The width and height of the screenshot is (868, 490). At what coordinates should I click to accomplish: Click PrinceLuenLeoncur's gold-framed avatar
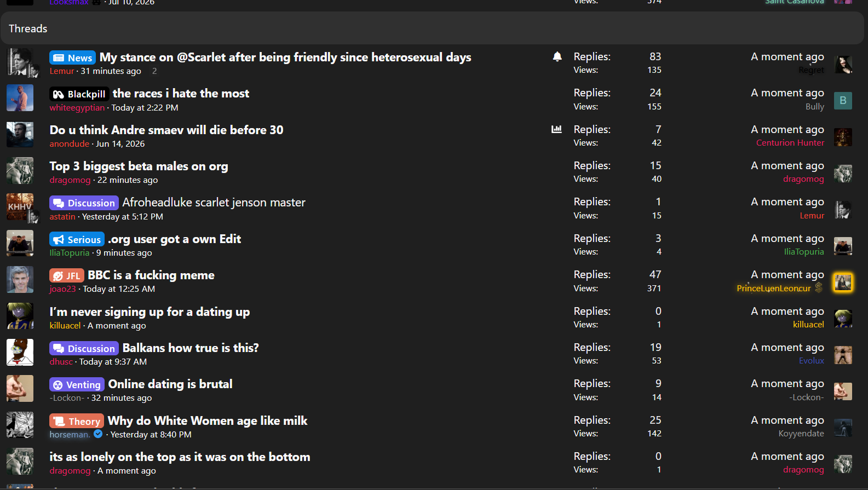coord(843,282)
